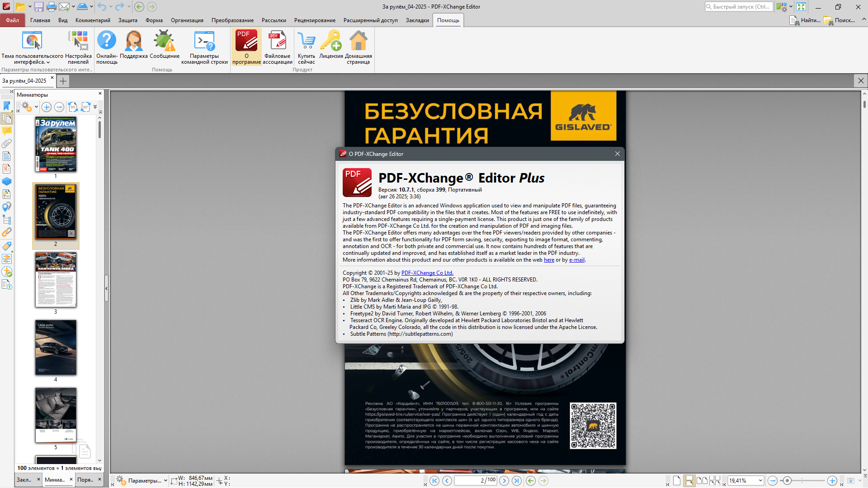Go to next page arrow
Image resolution: width=868 pixels, height=488 pixels.
504,481
